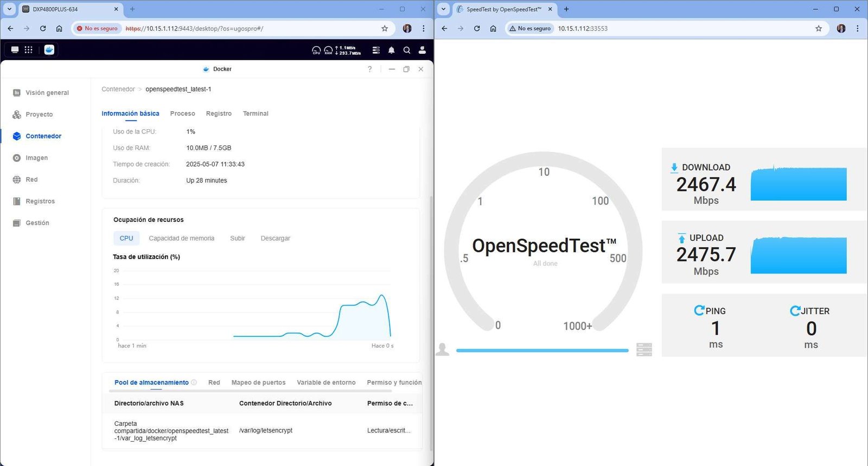Click the PING refresh icon
The width and height of the screenshot is (868, 466).
pyautogui.click(x=699, y=310)
